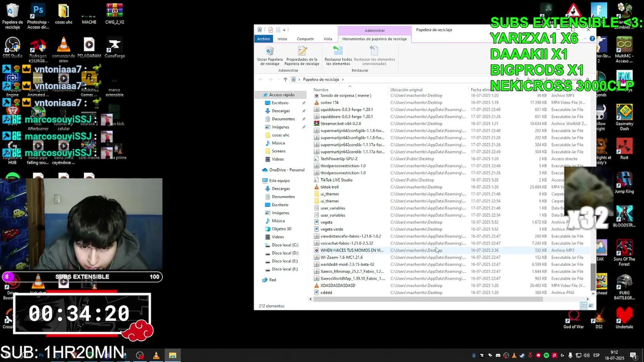Switch to the Inicio ribbon tab
Image resolution: width=644 pixels, height=362 pixels.
click(x=282, y=39)
